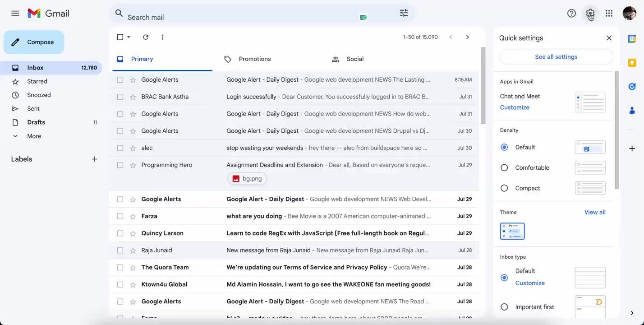Check the Programming Hero email checkbox
The height and width of the screenshot is (325, 644).
[x=120, y=165]
